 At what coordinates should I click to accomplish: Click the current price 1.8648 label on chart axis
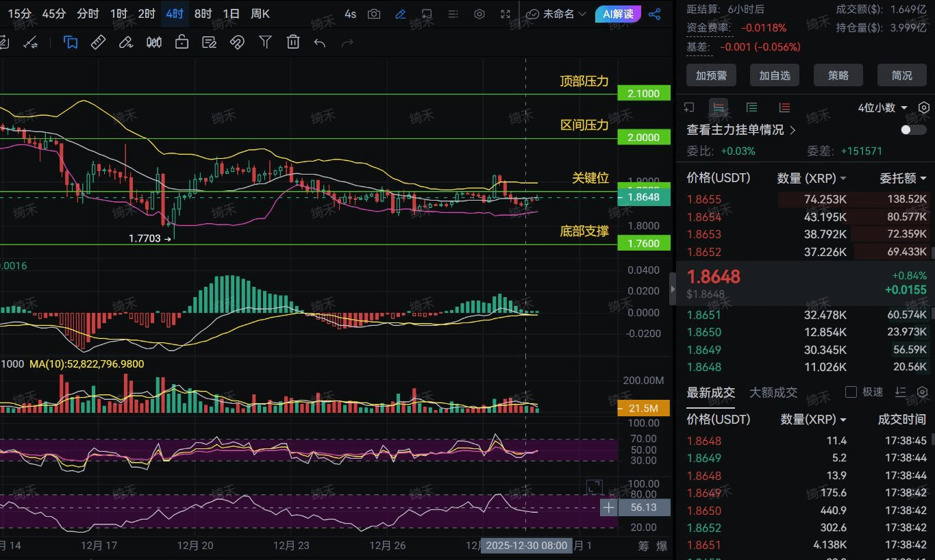coord(644,197)
